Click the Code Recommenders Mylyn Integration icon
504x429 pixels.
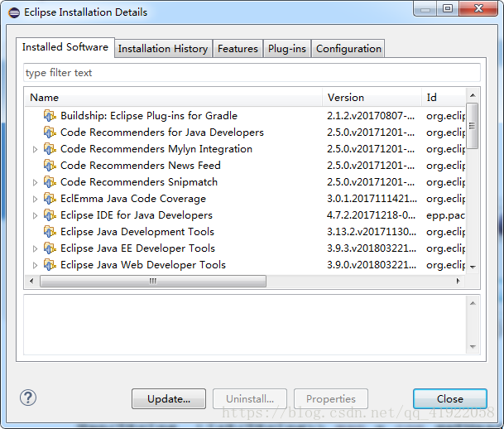[50, 149]
